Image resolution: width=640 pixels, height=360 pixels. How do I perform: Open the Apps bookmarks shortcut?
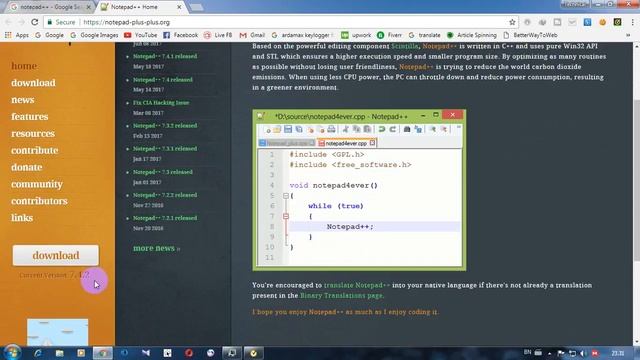(17, 35)
